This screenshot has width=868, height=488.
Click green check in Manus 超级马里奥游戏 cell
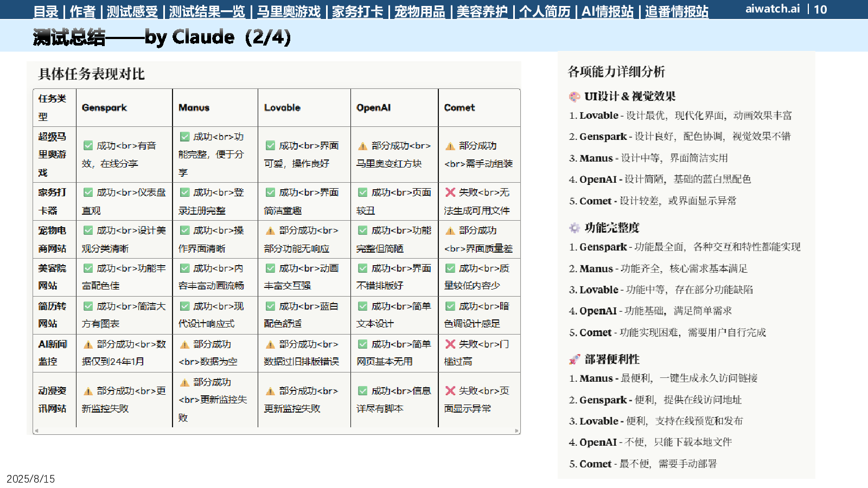(x=184, y=137)
